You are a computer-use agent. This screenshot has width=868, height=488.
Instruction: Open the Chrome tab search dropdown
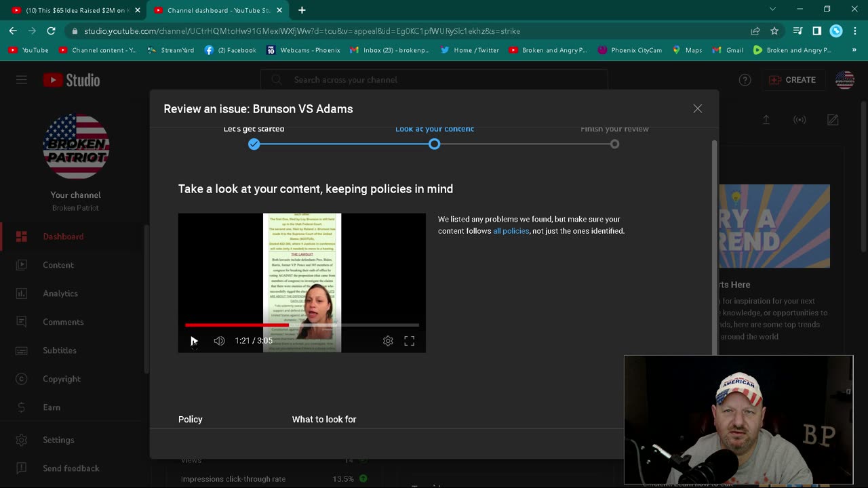coord(772,9)
